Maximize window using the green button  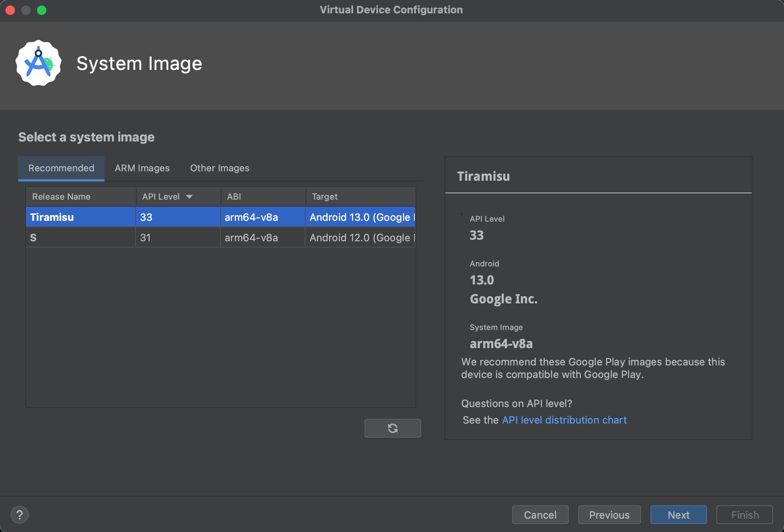[x=42, y=10]
